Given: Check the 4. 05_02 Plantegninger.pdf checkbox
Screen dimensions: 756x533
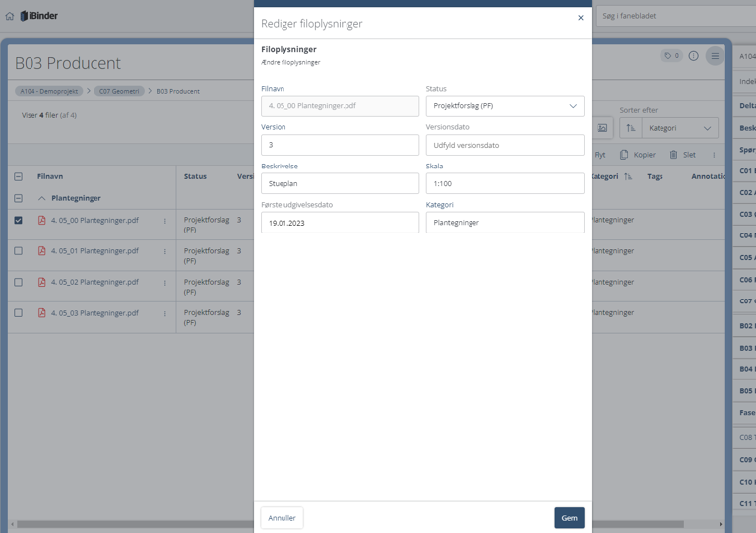Looking at the screenshot, I should pos(18,282).
